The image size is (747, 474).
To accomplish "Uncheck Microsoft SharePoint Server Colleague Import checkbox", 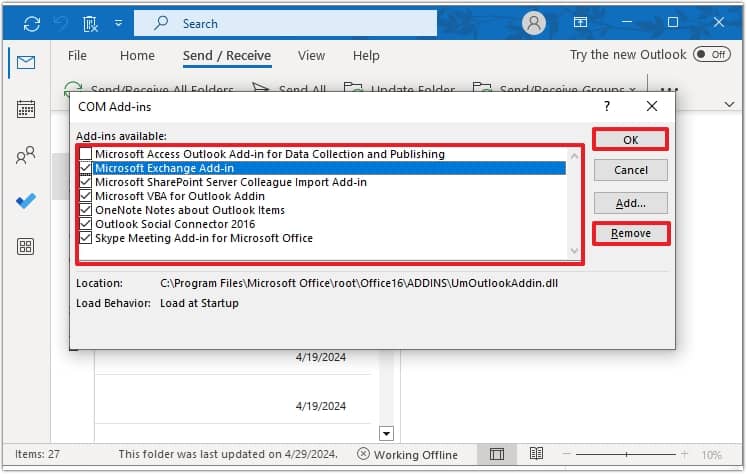I will [x=85, y=182].
